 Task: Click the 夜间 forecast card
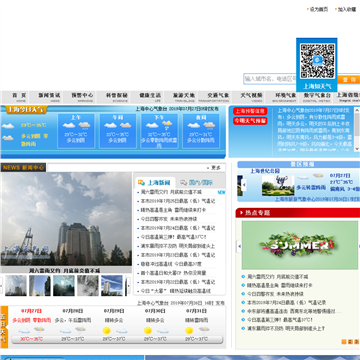[x=201, y=131]
